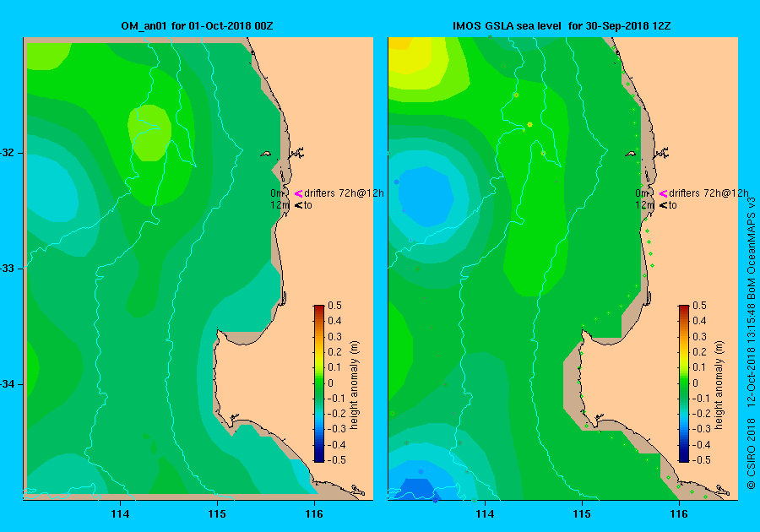Viewport: 760px width, 532px height.
Task: Click the '0m' depth label on left map
Action: (x=277, y=193)
